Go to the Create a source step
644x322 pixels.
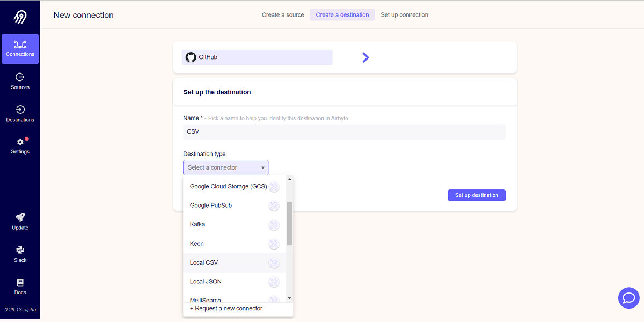click(283, 15)
